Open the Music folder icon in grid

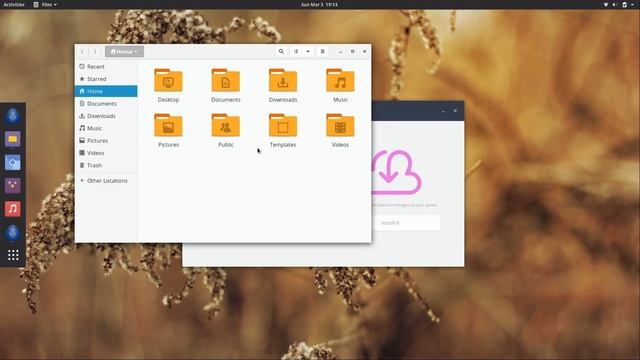[x=340, y=81]
